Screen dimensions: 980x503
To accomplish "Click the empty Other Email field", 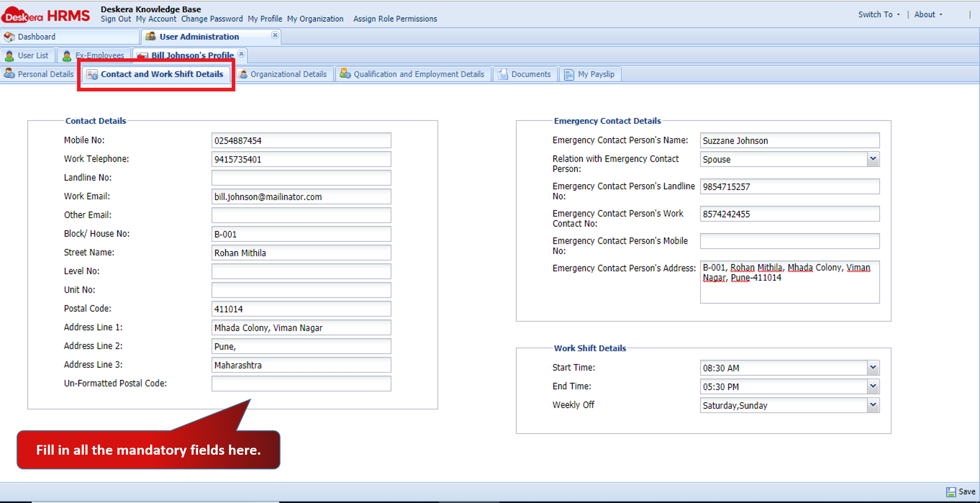I will click(301, 215).
